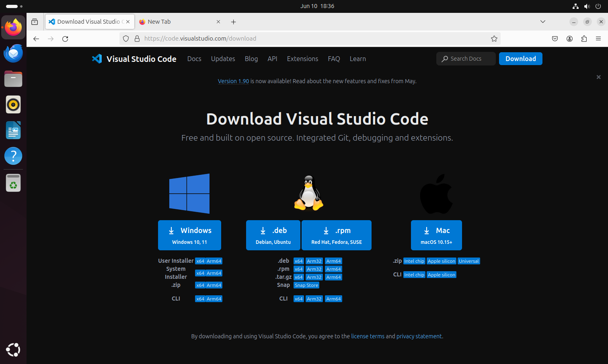Download the .deb package for Debian, Ubuntu

(x=273, y=235)
